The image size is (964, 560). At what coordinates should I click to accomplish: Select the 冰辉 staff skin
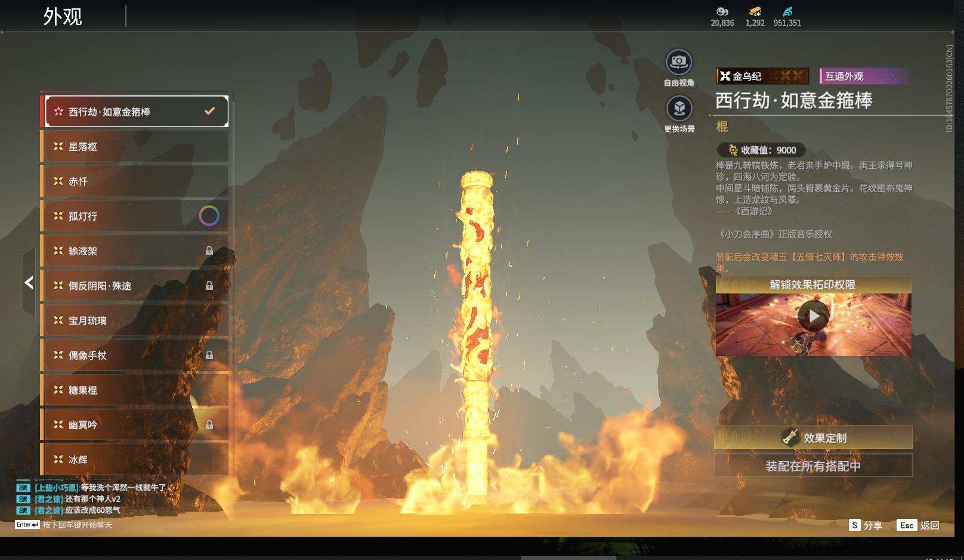click(x=134, y=459)
